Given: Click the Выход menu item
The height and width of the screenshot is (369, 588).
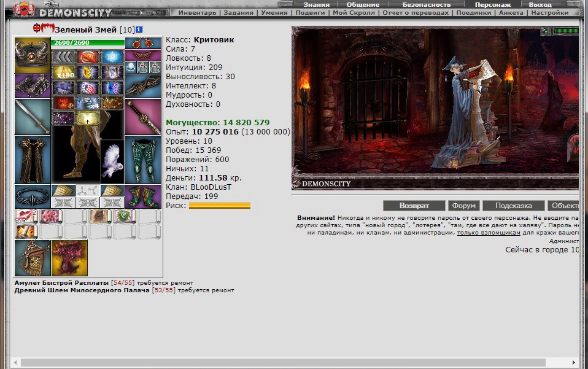Looking at the screenshot, I should [x=540, y=4].
